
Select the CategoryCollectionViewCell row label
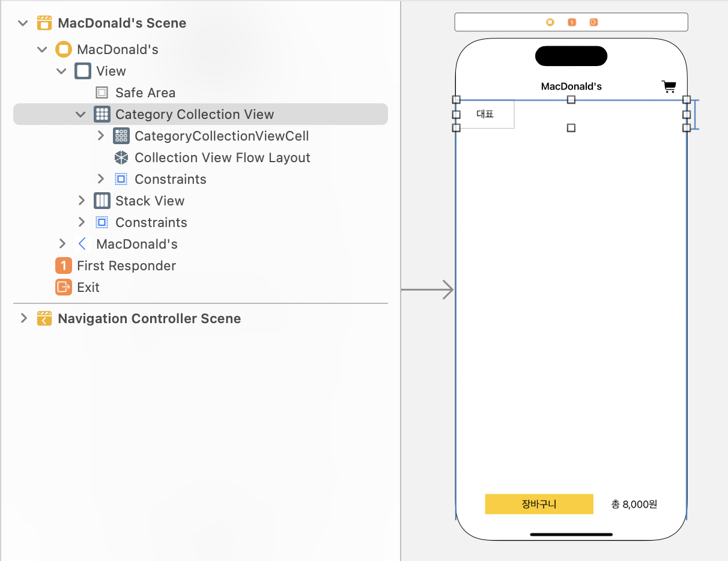[222, 136]
